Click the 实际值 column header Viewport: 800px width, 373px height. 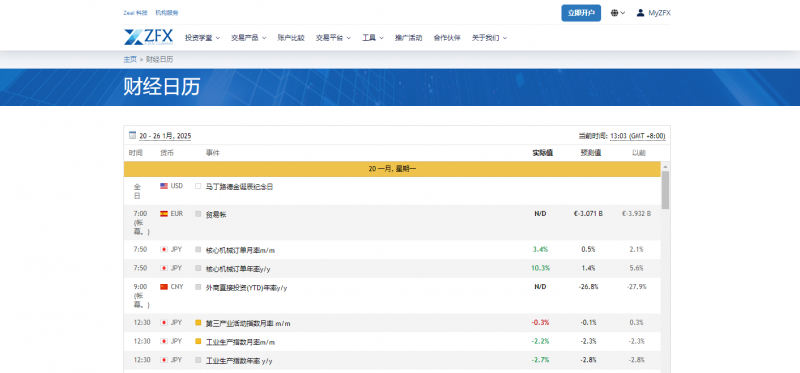point(542,153)
